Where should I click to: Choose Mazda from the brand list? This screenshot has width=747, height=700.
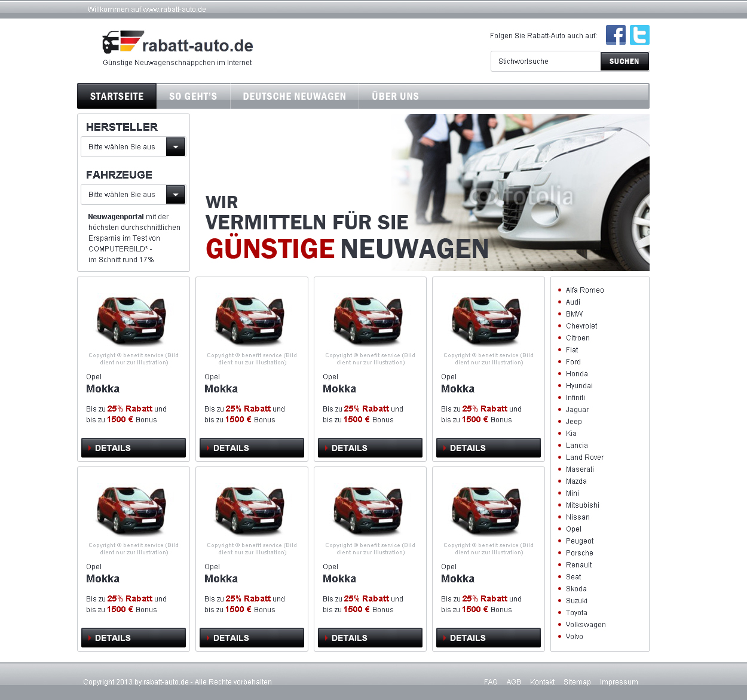[576, 481]
